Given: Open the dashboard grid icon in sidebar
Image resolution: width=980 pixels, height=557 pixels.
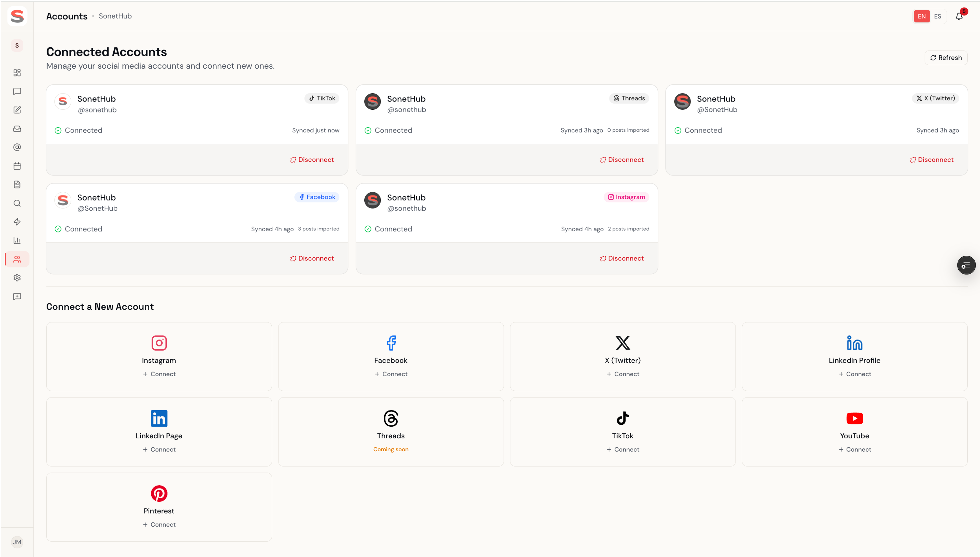Looking at the screenshot, I should pos(17,73).
